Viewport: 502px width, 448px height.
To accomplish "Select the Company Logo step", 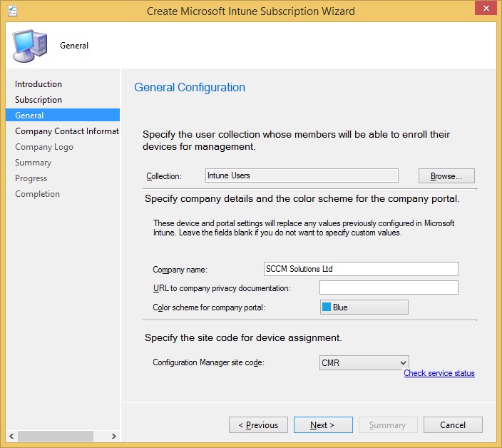I will pyautogui.click(x=44, y=147).
